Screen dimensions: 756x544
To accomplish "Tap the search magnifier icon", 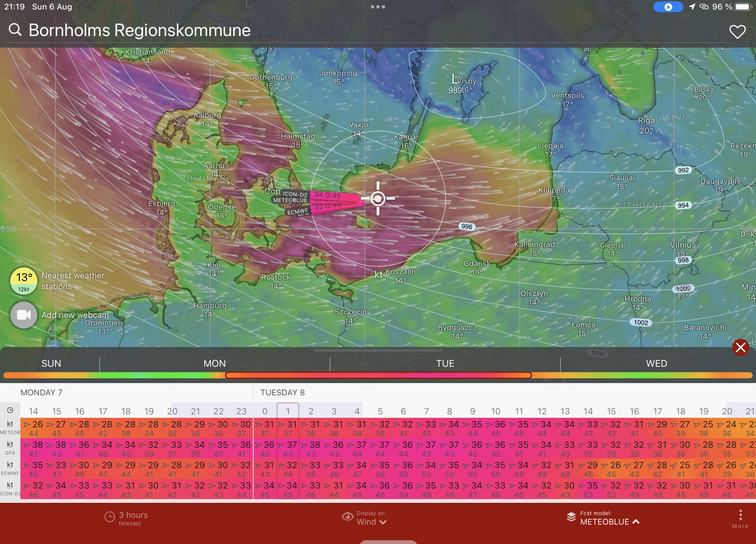I will pos(15,30).
